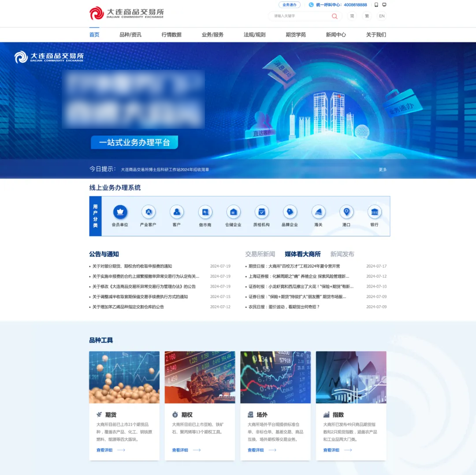
Task: Open the 会员单位 crown icon
Action: click(120, 212)
